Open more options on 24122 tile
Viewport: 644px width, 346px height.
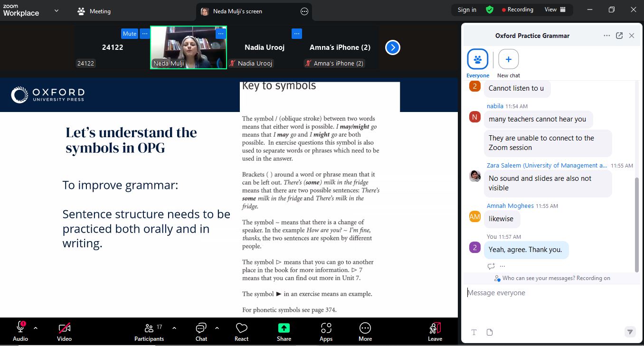[x=145, y=34]
